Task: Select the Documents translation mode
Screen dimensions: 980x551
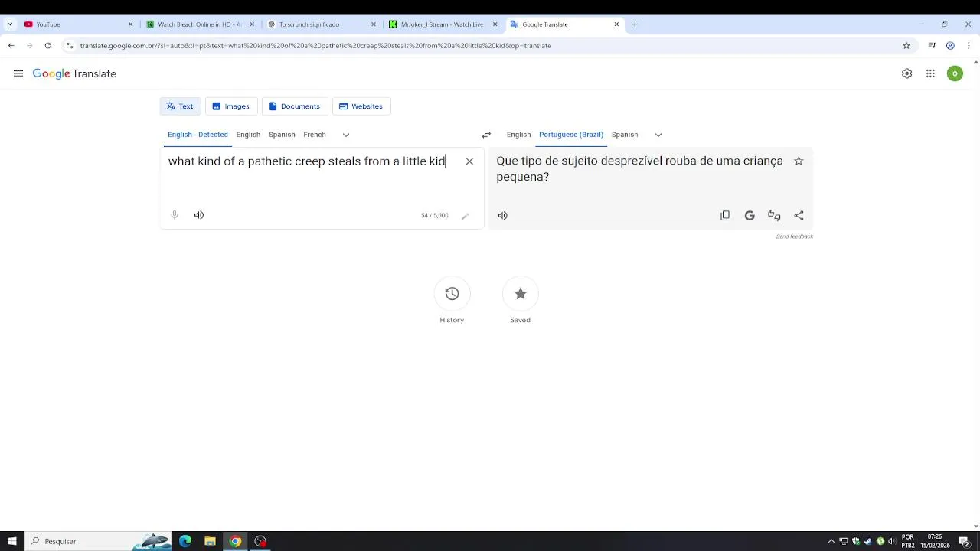Action: click(295, 106)
